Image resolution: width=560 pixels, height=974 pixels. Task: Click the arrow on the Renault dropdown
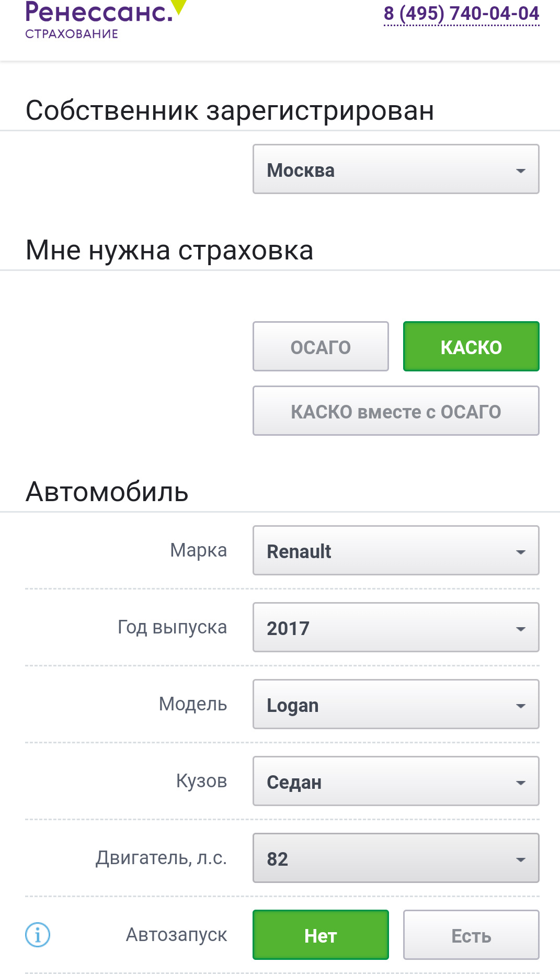point(520,552)
